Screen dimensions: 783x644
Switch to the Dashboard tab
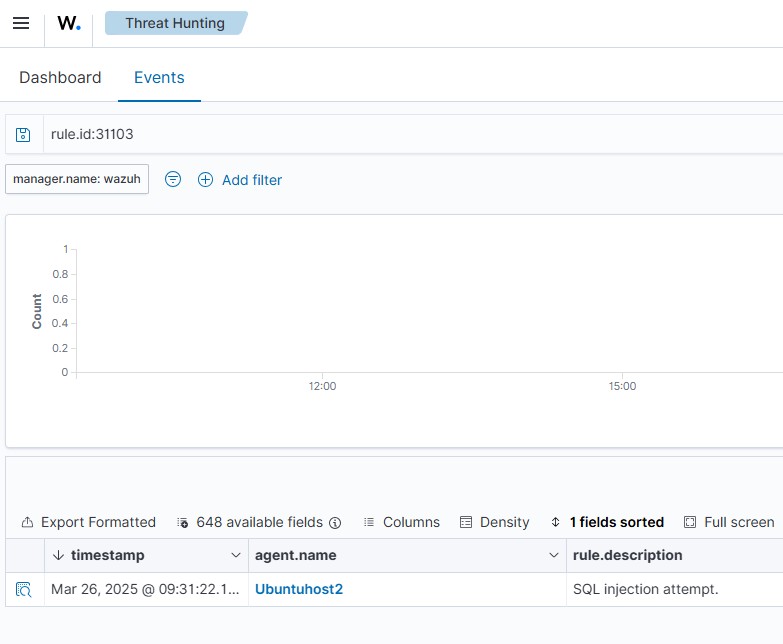60,77
